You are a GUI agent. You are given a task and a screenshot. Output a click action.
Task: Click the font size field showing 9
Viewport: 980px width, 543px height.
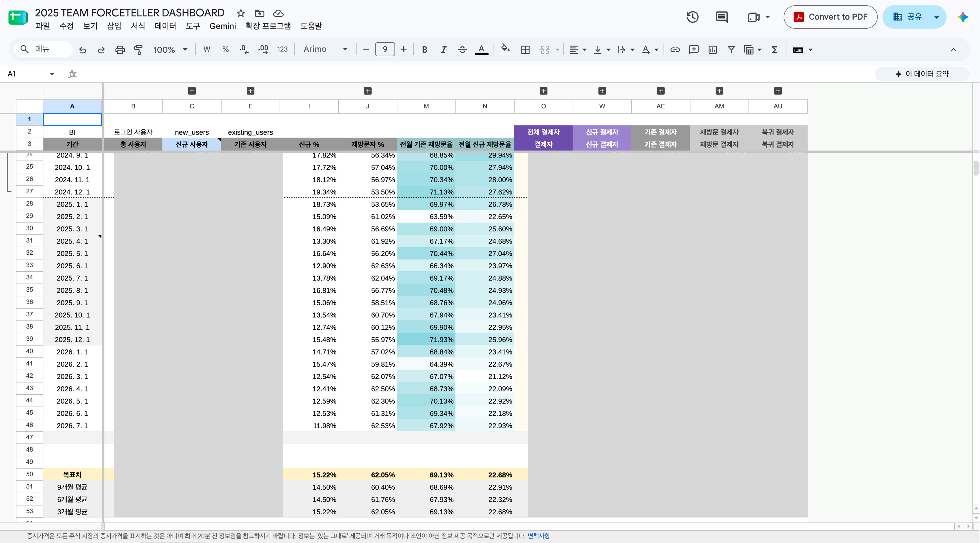click(x=385, y=49)
